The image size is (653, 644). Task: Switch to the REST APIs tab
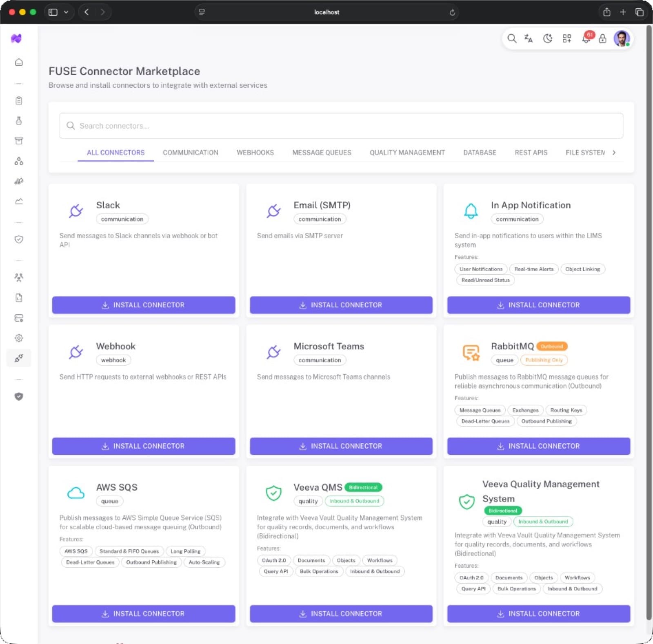click(x=531, y=152)
